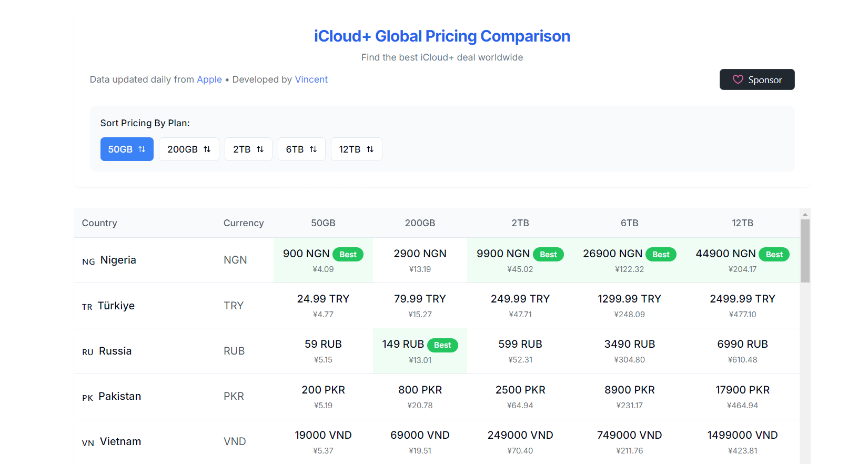The image size is (868, 464).
Task: Click the 12TB column header in table
Action: [x=742, y=223]
